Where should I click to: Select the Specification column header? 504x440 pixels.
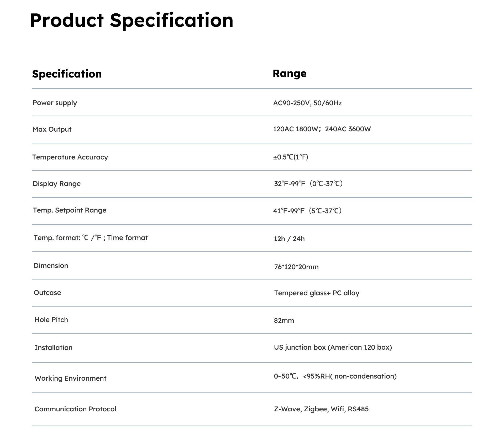pos(67,74)
